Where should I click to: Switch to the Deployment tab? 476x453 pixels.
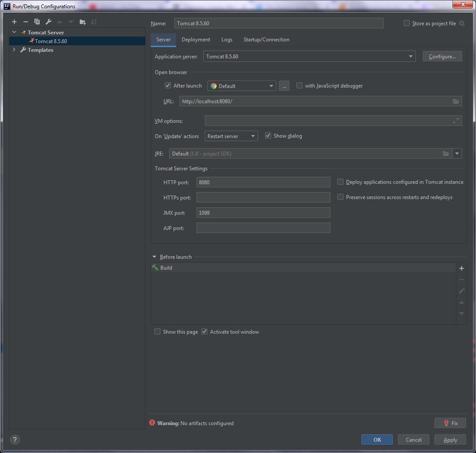(196, 40)
